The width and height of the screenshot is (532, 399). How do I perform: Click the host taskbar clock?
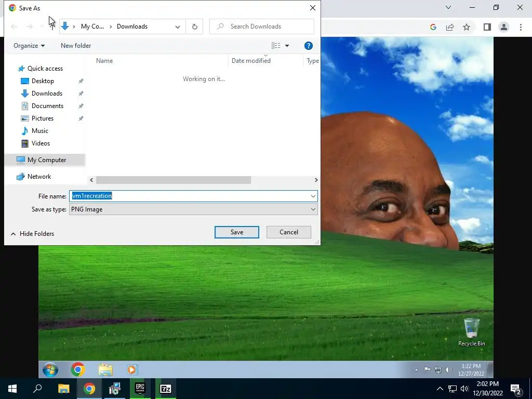(487, 389)
